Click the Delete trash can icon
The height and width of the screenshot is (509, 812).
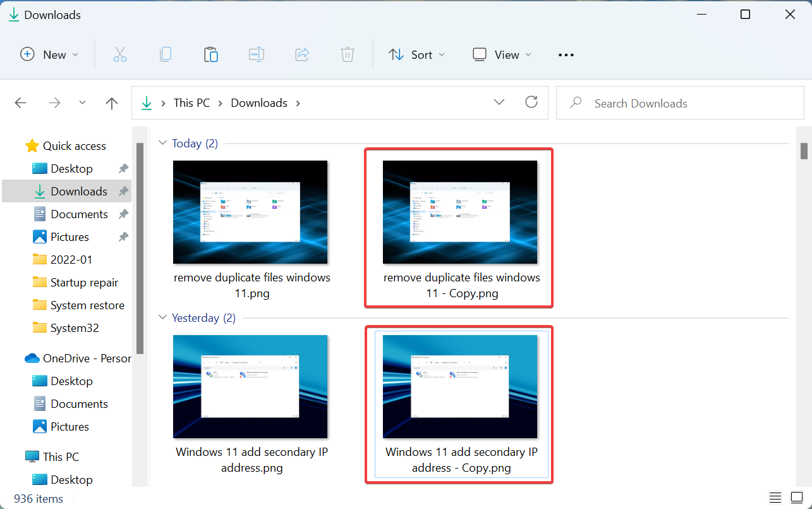(x=348, y=55)
